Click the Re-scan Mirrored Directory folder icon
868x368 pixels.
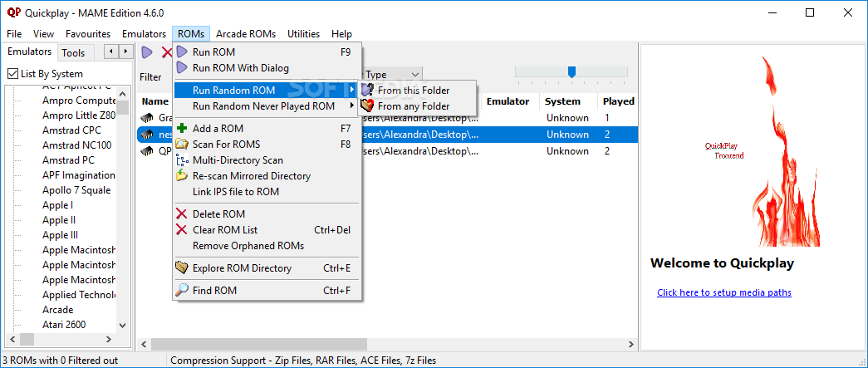pyautogui.click(x=182, y=176)
